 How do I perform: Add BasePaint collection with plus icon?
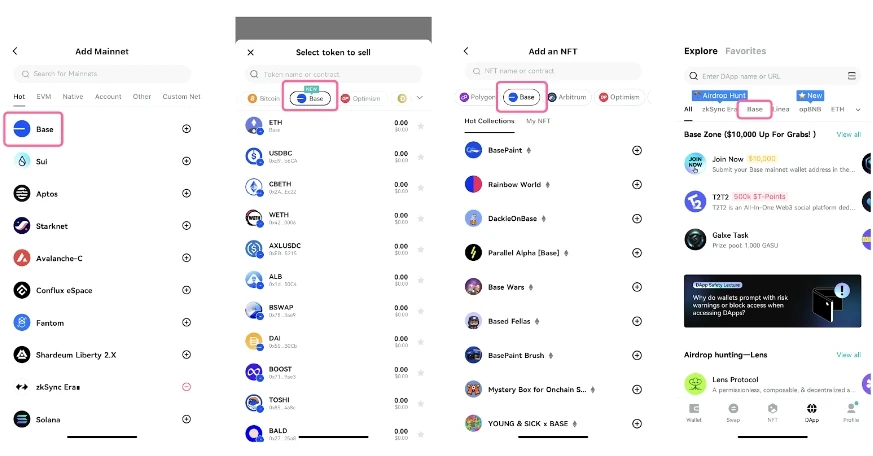click(637, 150)
